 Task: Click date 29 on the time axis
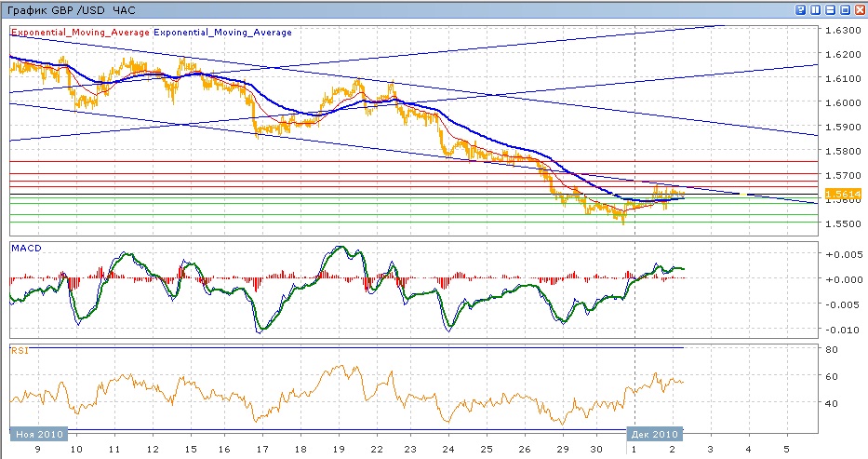563,449
